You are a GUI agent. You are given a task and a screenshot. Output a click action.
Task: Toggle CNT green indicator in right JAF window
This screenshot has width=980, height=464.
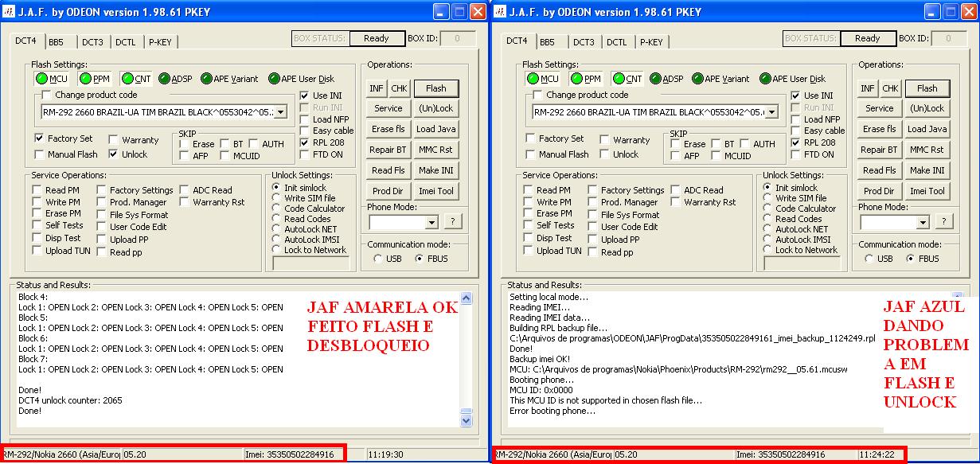(x=619, y=79)
